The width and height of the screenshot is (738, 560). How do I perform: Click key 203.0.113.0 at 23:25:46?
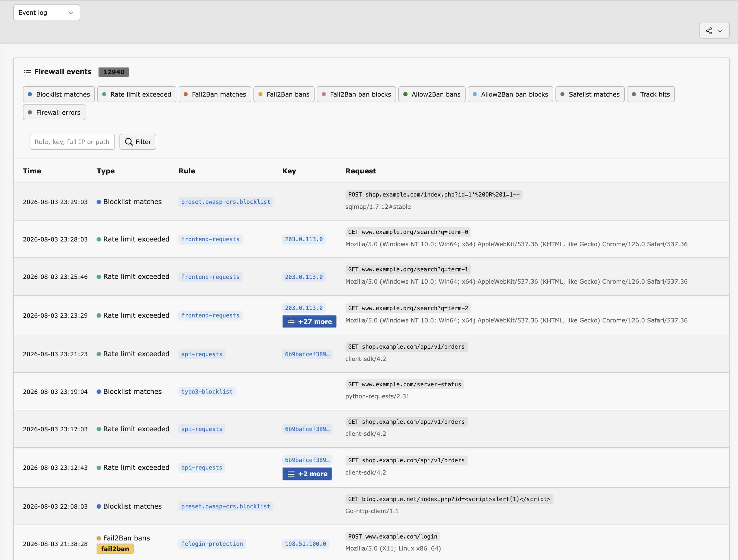(304, 277)
